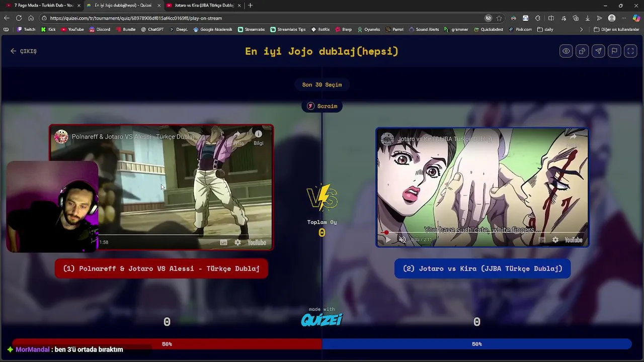644x362 pixels.
Task: Open Diğer sık kullanılanlar folder
Action: click(x=616, y=29)
